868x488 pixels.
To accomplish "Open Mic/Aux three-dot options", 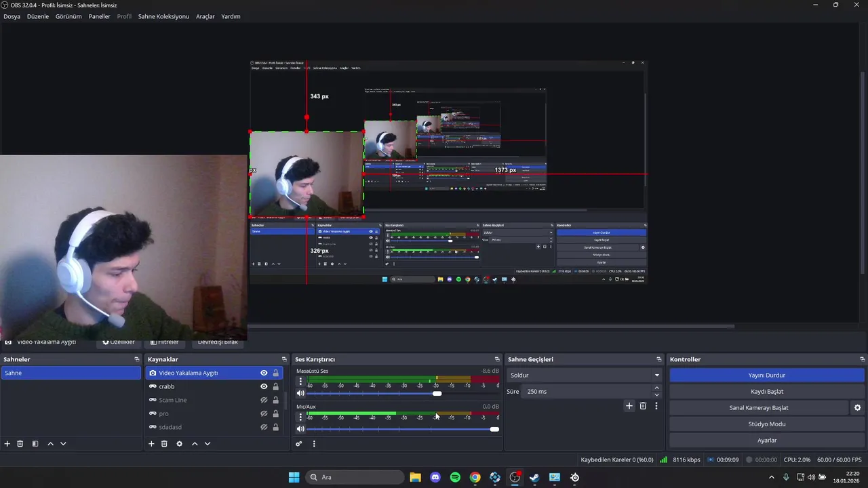I will tap(300, 417).
